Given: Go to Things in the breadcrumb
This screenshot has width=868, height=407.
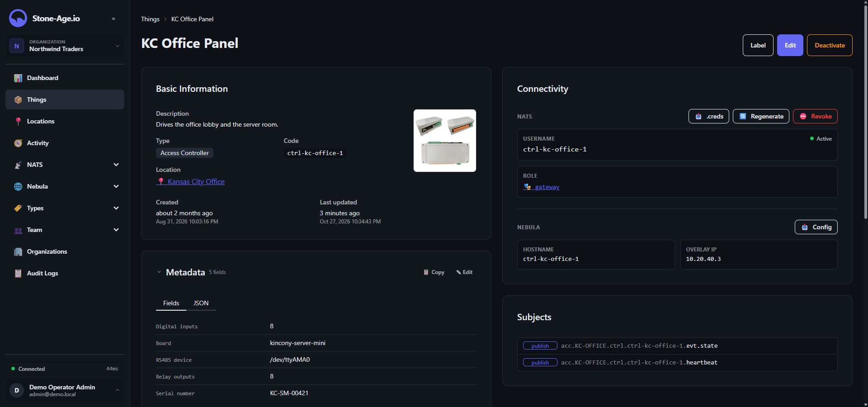Looking at the screenshot, I should [x=150, y=19].
